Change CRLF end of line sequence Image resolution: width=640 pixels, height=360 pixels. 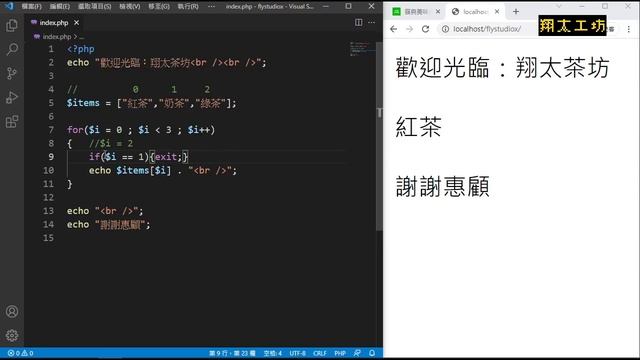[320, 353]
